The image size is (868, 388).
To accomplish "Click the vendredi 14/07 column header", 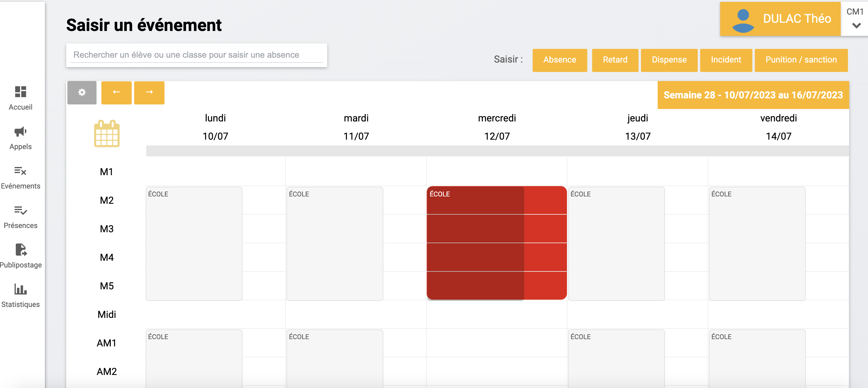I will pos(778,127).
